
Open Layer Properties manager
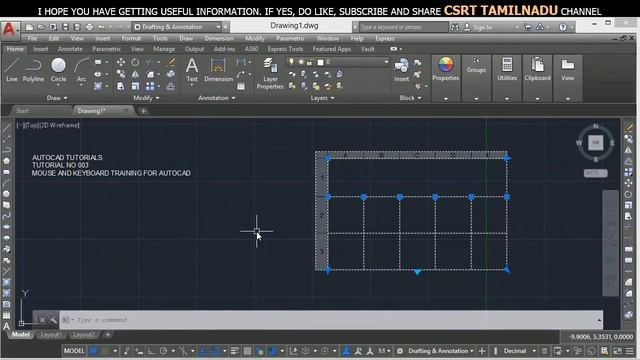click(270, 73)
